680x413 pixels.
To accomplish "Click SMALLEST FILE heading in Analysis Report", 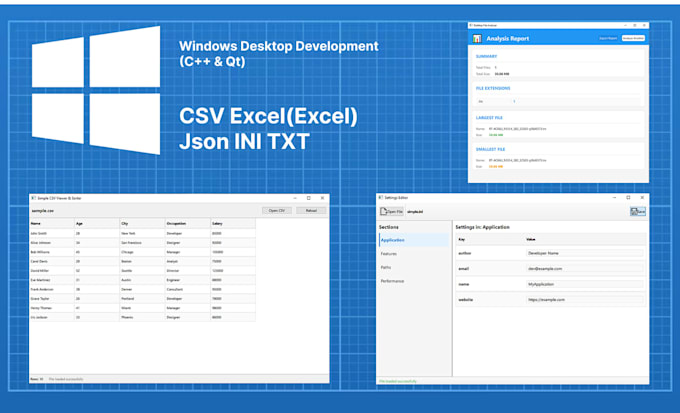I will pos(490,149).
